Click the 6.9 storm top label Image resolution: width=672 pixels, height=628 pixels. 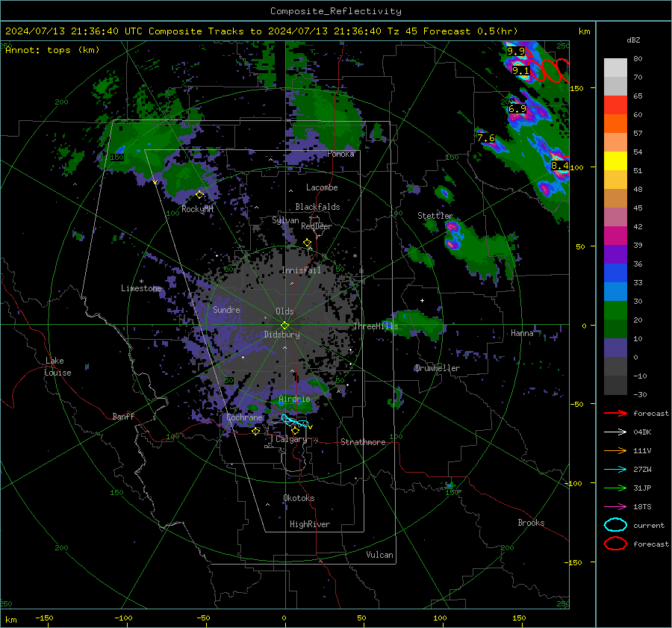517,109
